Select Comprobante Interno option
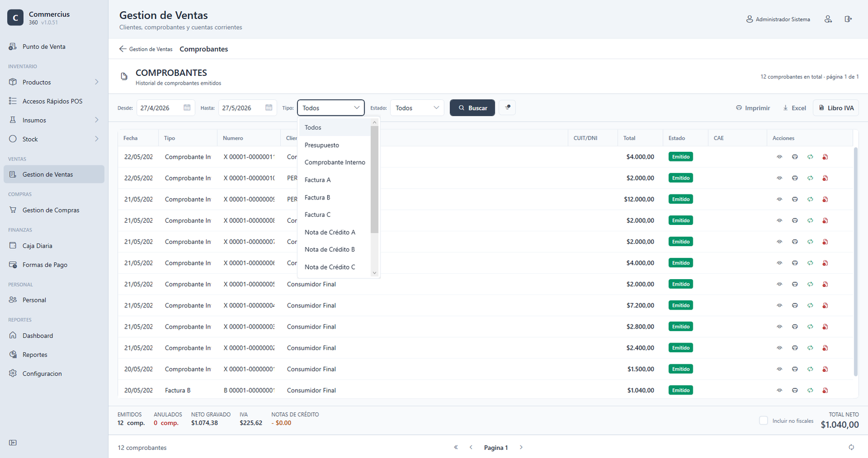This screenshot has height=458, width=868. coord(335,162)
